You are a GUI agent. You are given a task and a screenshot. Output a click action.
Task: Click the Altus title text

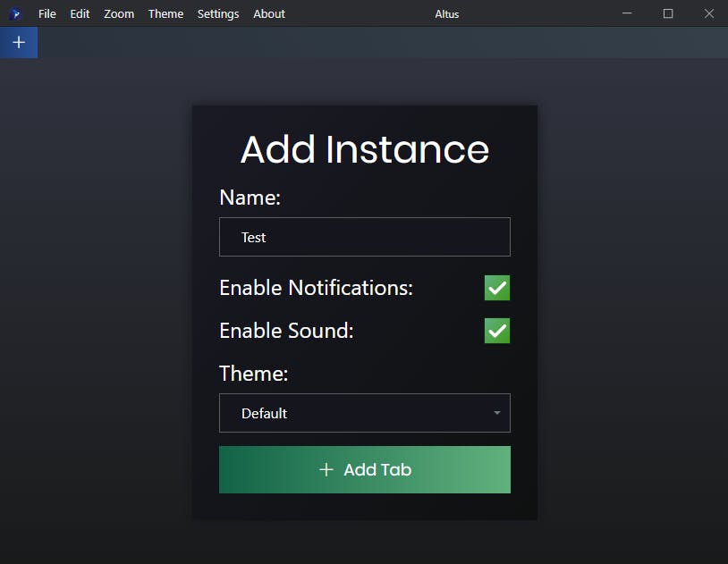pyautogui.click(x=446, y=14)
